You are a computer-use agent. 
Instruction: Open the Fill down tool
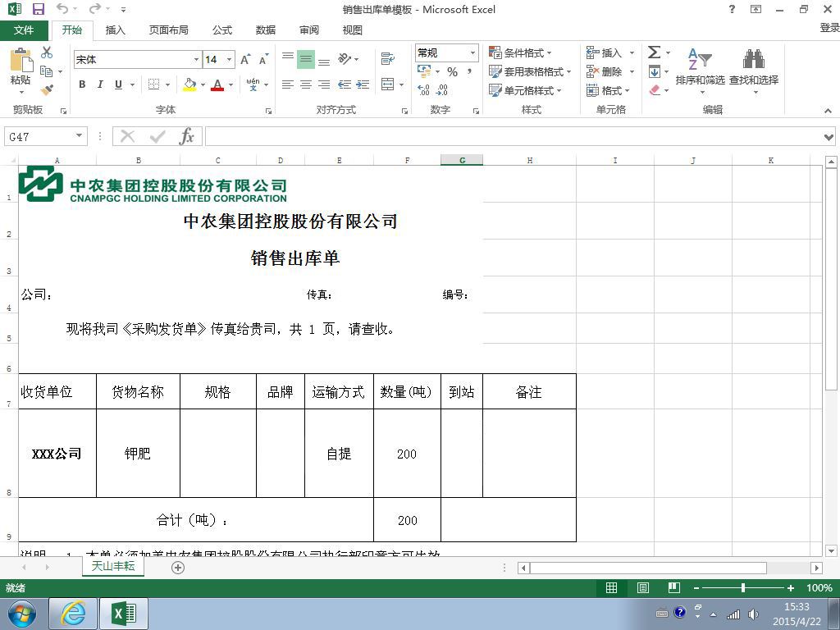(654, 71)
